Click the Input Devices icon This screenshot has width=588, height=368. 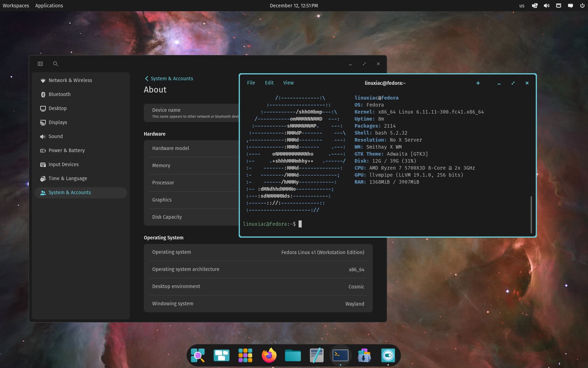43,164
